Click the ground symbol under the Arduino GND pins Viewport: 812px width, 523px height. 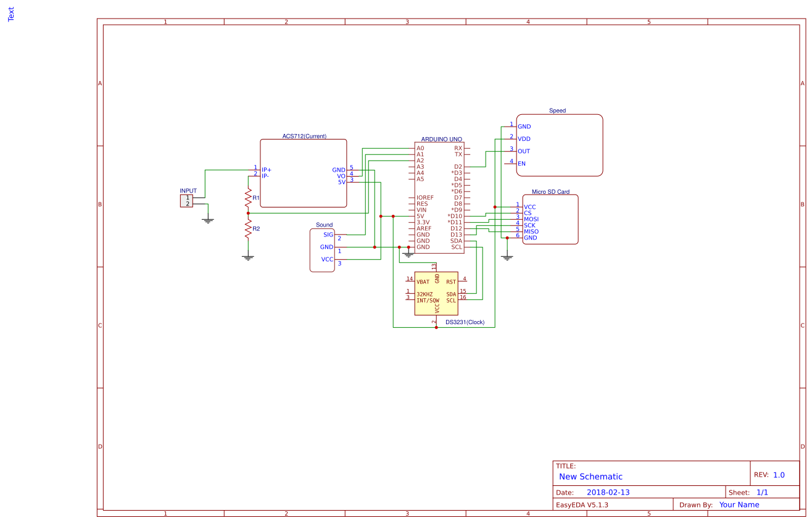coord(407,254)
